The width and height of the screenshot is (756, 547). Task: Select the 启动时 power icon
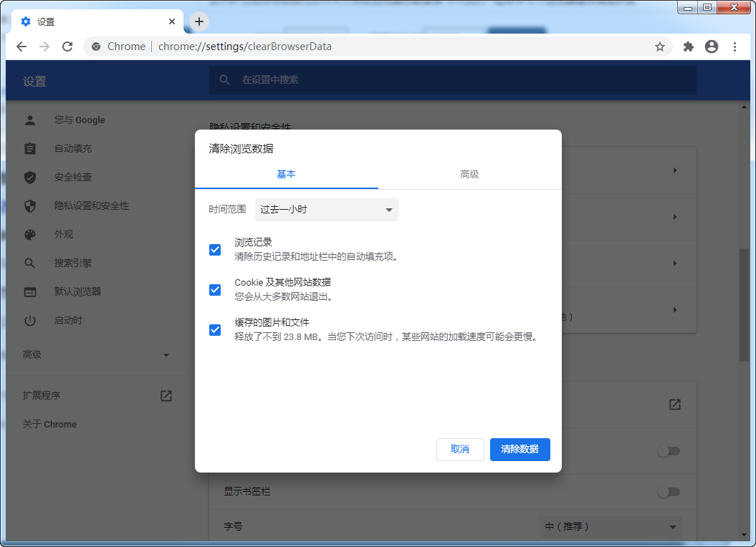point(29,320)
